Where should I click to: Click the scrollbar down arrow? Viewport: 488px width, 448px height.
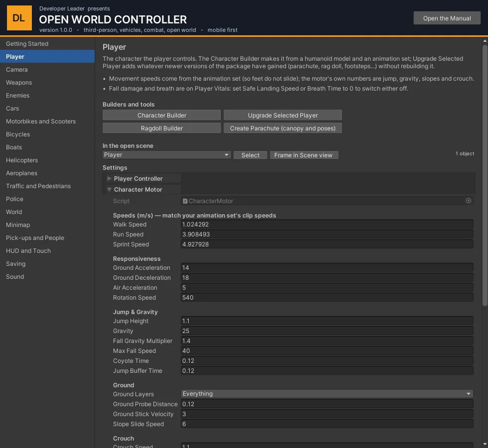point(485,444)
